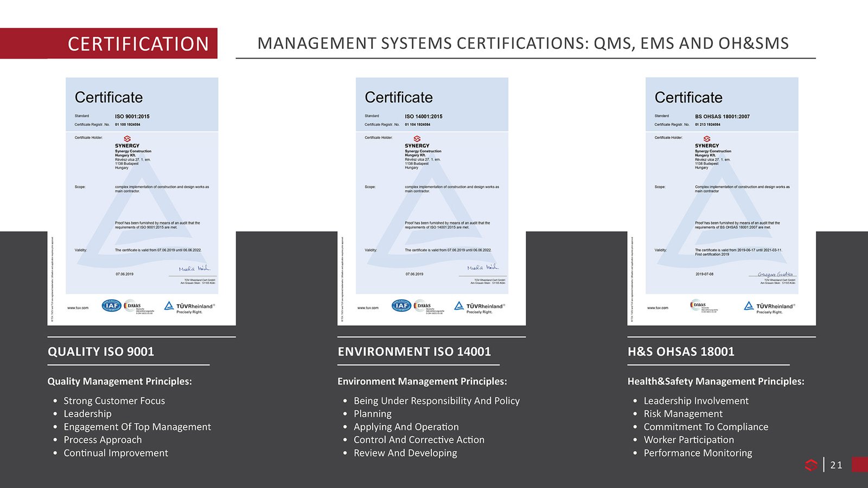Click the TÜVRheinland logo on the ISO 9001 certificate
The image size is (868, 488).
point(189,307)
